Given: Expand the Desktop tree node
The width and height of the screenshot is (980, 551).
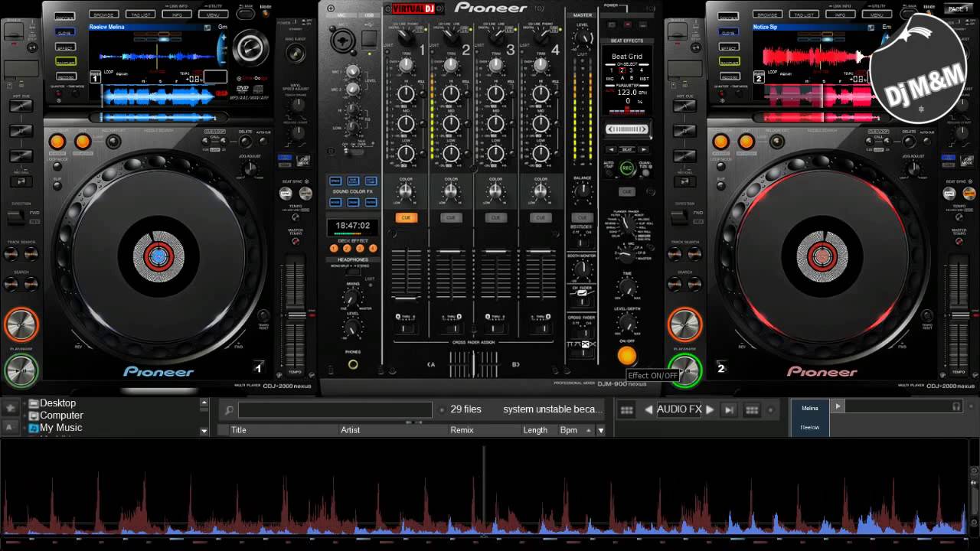Looking at the screenshot, I should click(24, 403).
